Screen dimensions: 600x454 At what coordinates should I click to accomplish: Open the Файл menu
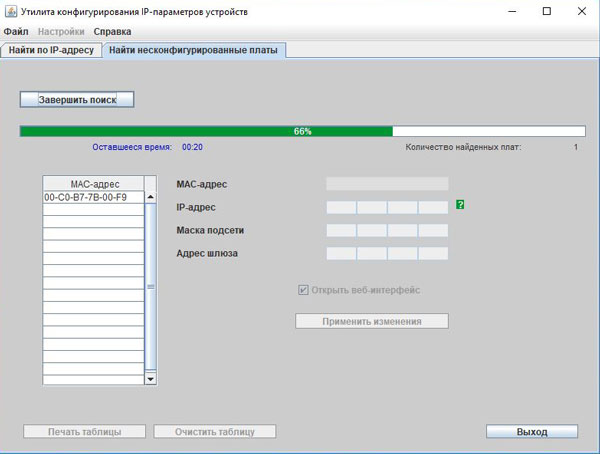click(x=16, y=32)
